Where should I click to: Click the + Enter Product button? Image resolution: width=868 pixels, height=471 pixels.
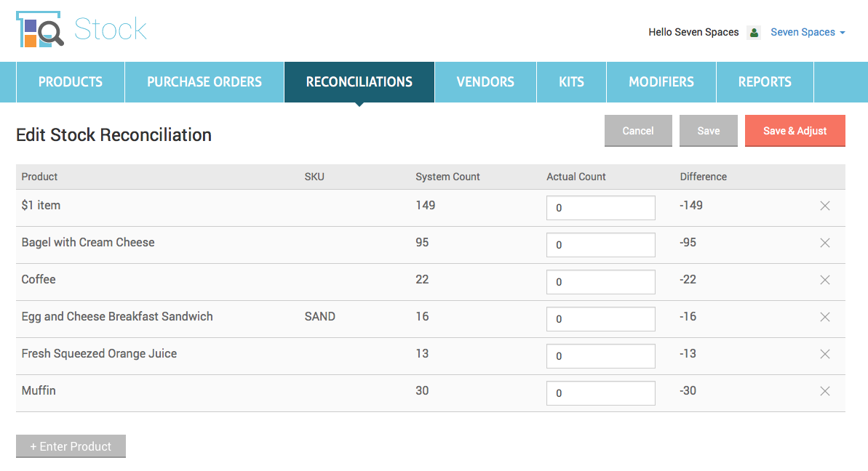point(71,446)
